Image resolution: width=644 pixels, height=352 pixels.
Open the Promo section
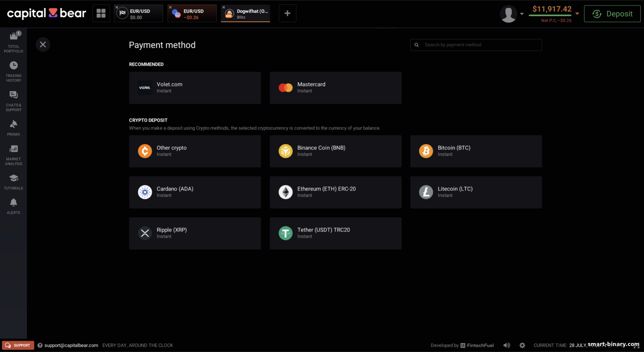point(13,128)
